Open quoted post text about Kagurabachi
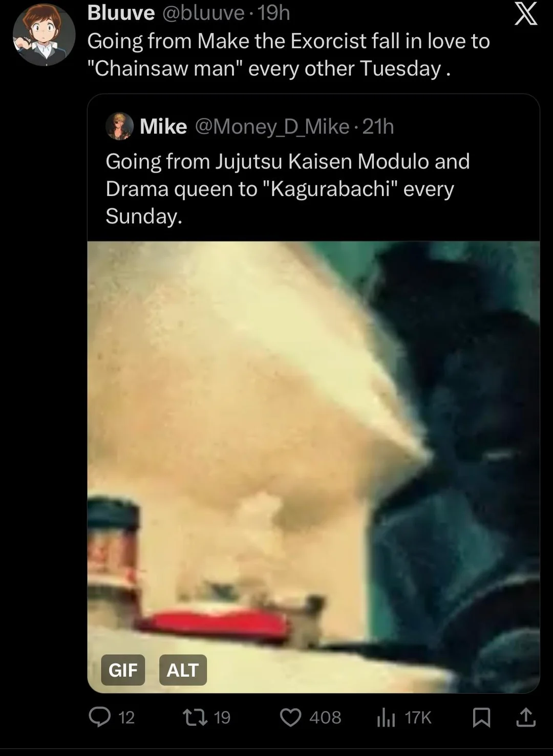Image resolution: width=553 pixels, height=756 pixels. 287,188
